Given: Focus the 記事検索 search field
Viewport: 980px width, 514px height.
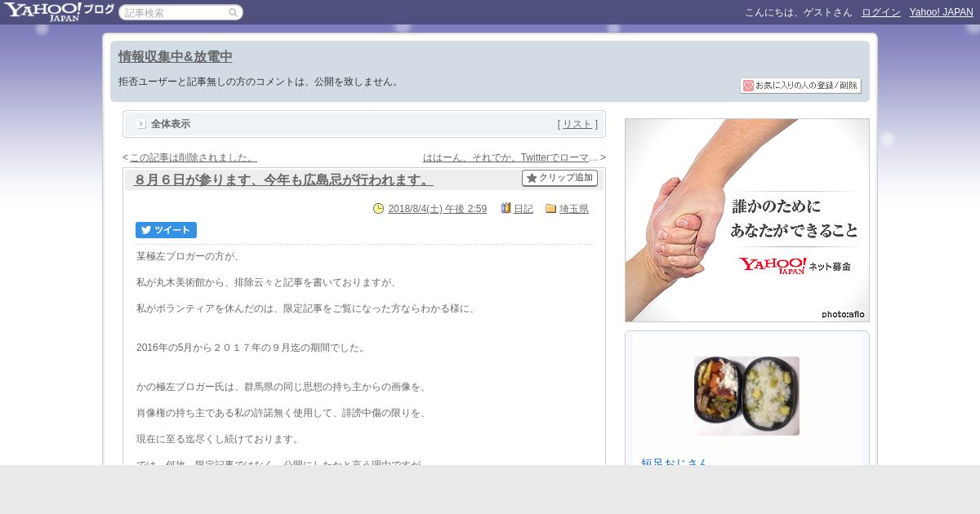Looking at the screenshot, I should (180, 12).
